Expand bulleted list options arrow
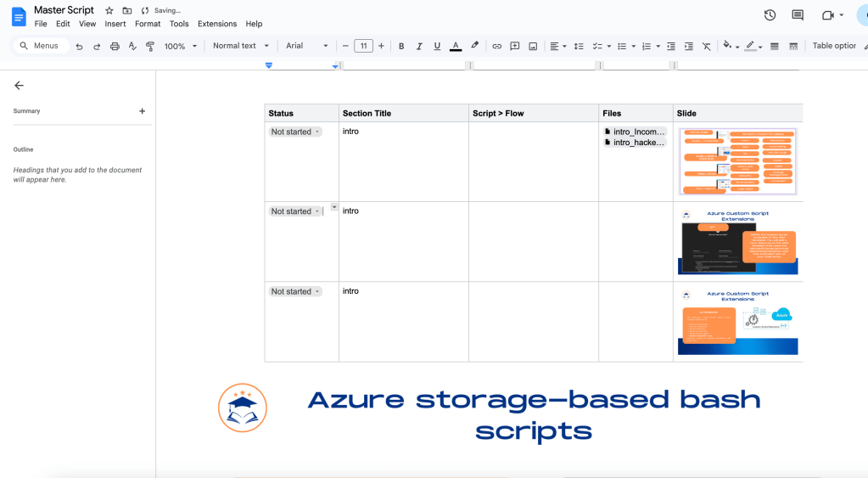Screen dimensions: 868x478 coord(633,47)
